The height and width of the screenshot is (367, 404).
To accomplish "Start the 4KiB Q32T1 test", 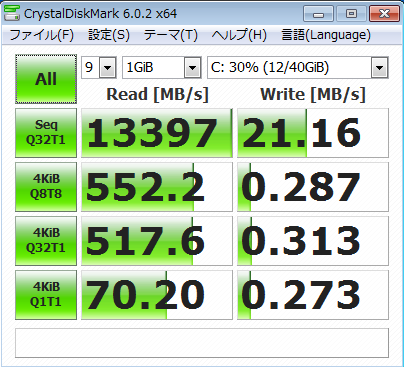I will pyautogui.click(x=46, y=241).
